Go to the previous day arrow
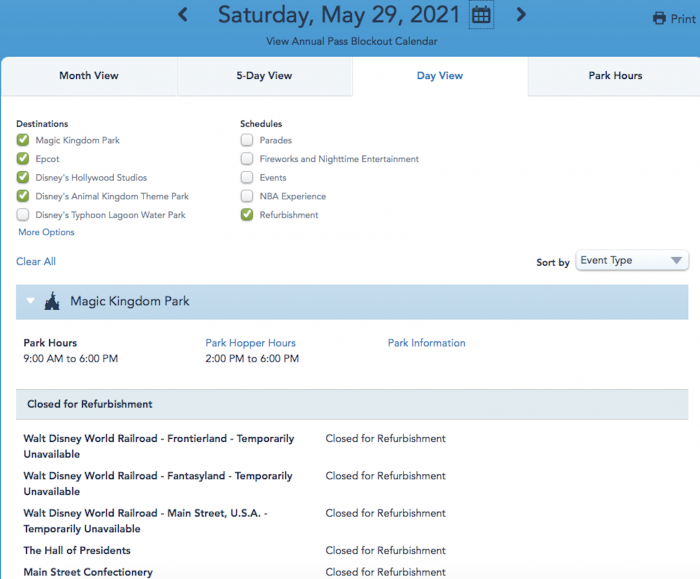This screenshot has height=579, width=700. 183,15
